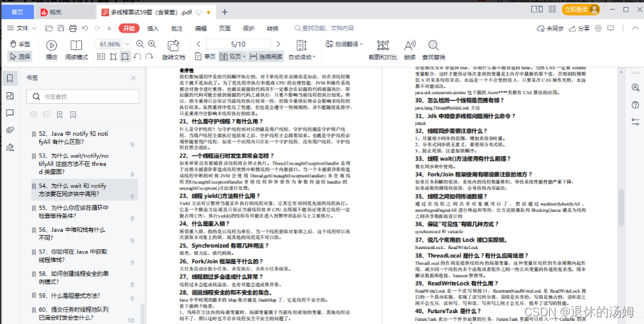The image size is (644, 324).
Task: Click 未同步 sync status button
Action: [551, 28]
